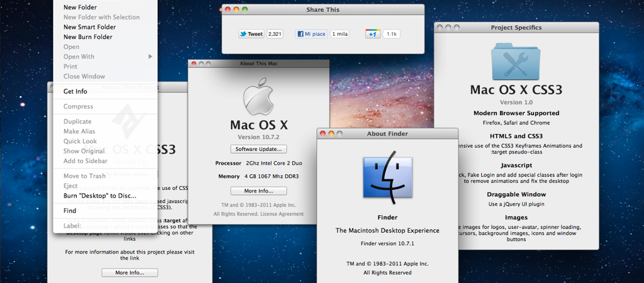
Task: Click the HTML5 and CSS3 heading
Action: tap(516, 136)
